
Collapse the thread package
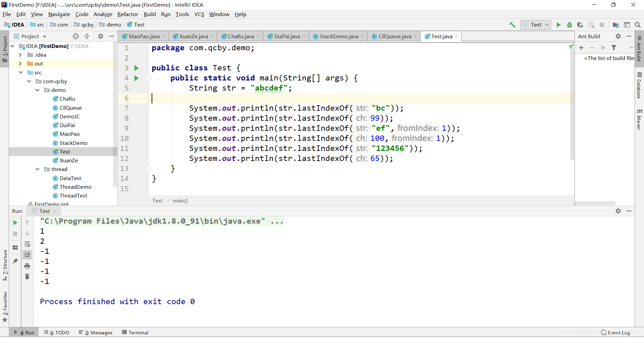coord(38,169)
